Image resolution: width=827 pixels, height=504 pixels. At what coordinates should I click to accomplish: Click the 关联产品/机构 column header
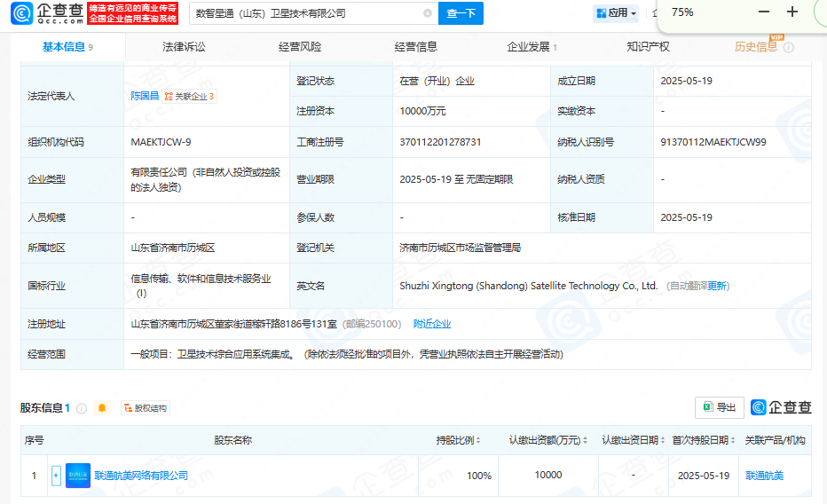tap(775, 440)
